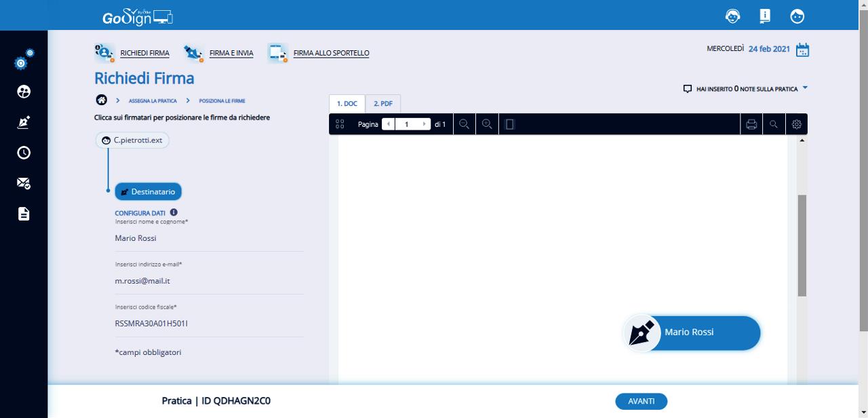Click the zoom out magnifier in viewer toolbar

[x=465, y=124]
